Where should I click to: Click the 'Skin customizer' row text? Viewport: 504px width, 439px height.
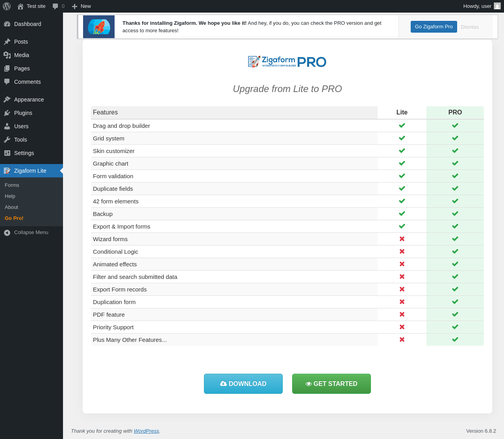point(114,151)
